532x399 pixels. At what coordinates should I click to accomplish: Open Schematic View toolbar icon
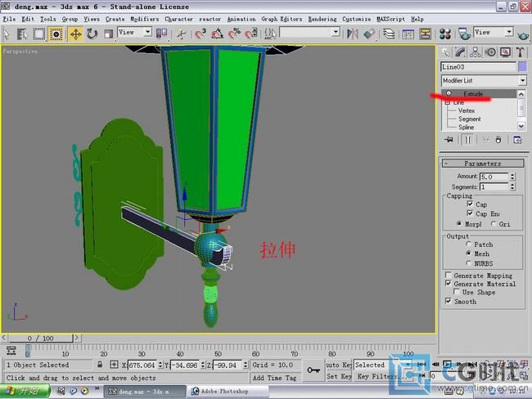[x=425, y=34]
